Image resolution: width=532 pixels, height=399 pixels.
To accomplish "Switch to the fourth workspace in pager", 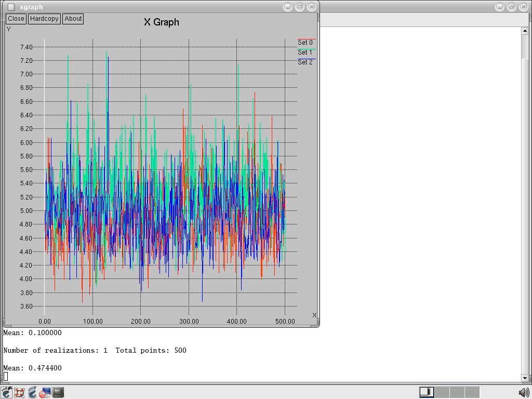I will tap(472, 392).
